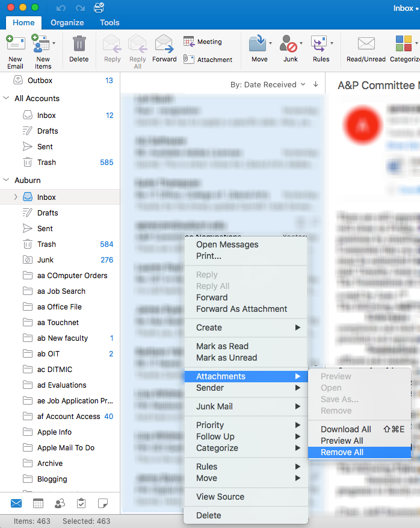
Task: Choose Preview All in Attachments submenu
Action: click(x=359, y=441)
